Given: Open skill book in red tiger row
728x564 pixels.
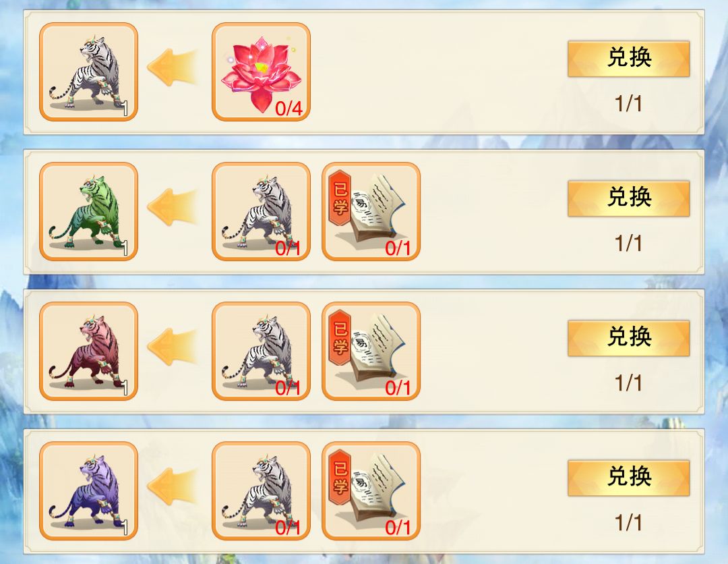Looking at the screenshot, I should 371,351.
